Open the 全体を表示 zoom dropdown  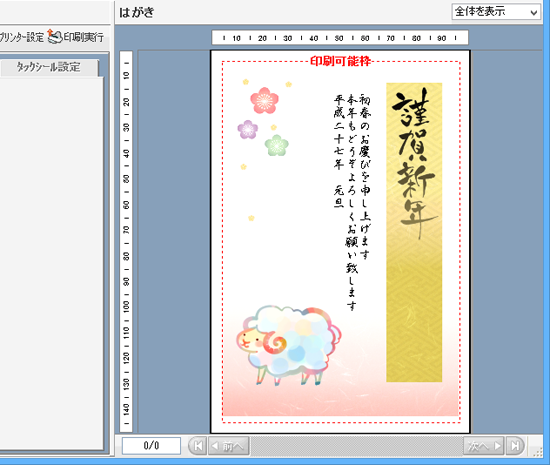(496, 12)
